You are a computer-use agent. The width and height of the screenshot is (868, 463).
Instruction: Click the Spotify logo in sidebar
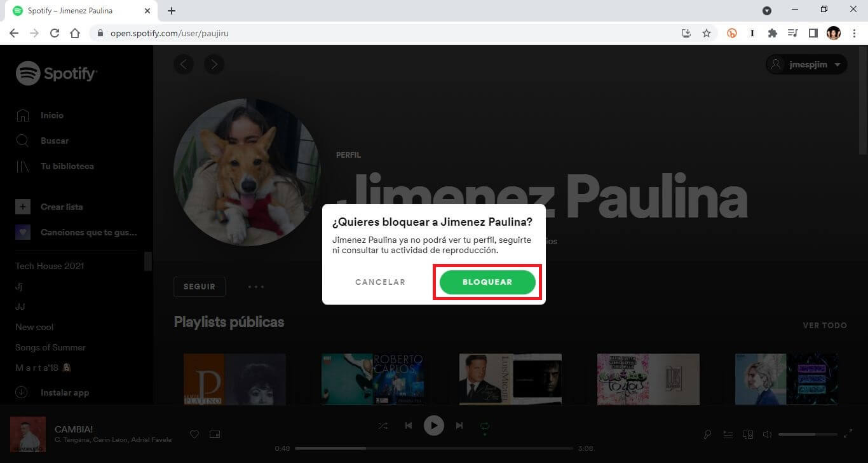click(57, 74)
